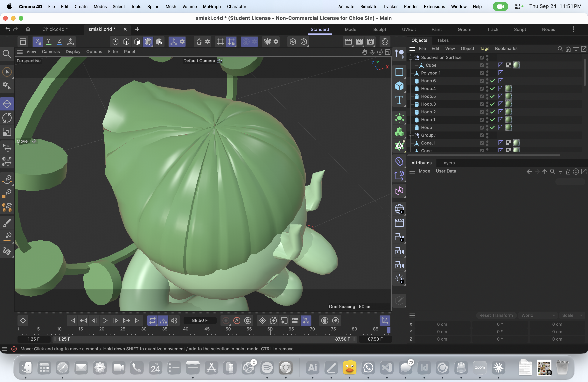
Task: Toggle Hoop.2 enabled checkmark
Action: point(492,112)
